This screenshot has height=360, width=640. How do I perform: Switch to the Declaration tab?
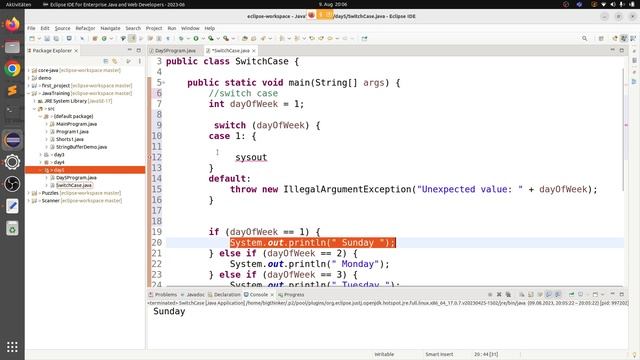coord(224,294)
